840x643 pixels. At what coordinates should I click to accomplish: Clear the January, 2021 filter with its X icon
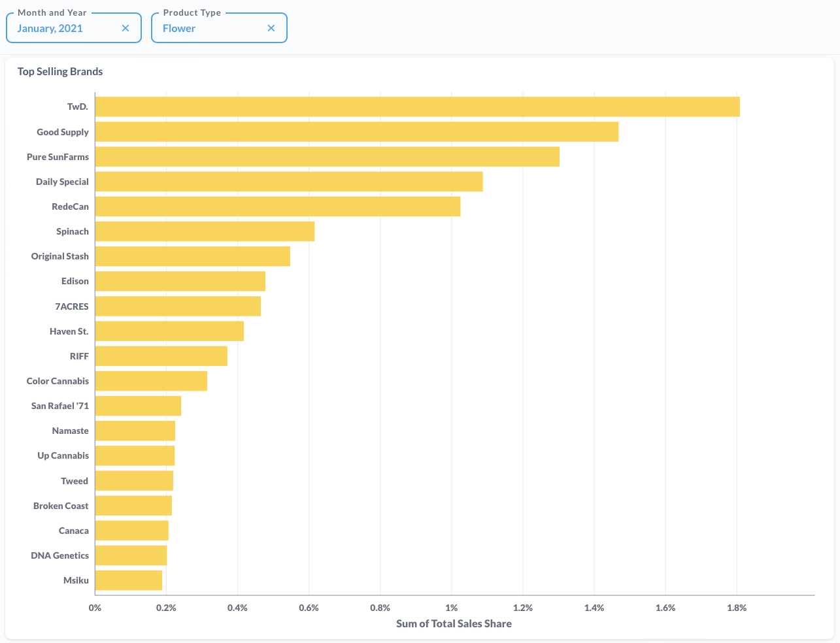(x=126, y=28)
